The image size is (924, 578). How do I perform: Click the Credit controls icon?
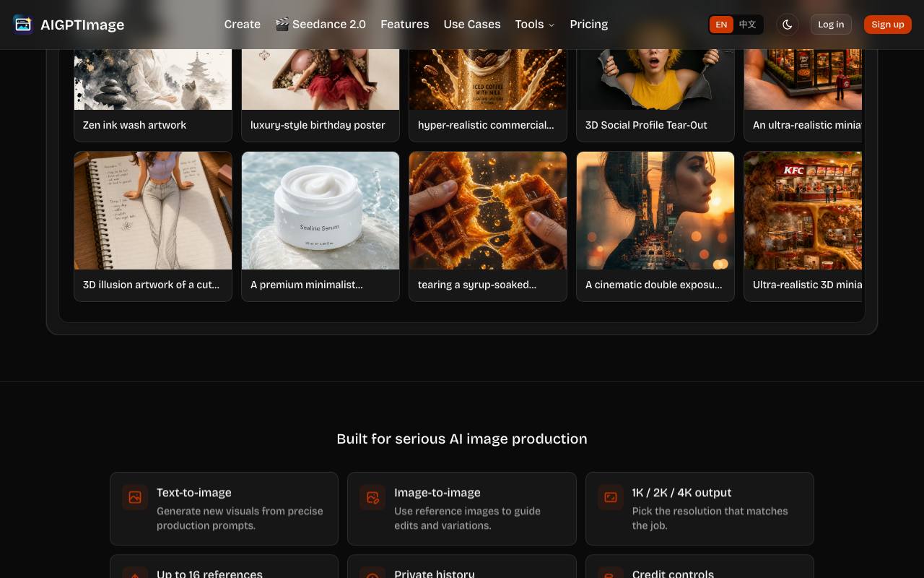pyautogui.click(x=611, y=573)
